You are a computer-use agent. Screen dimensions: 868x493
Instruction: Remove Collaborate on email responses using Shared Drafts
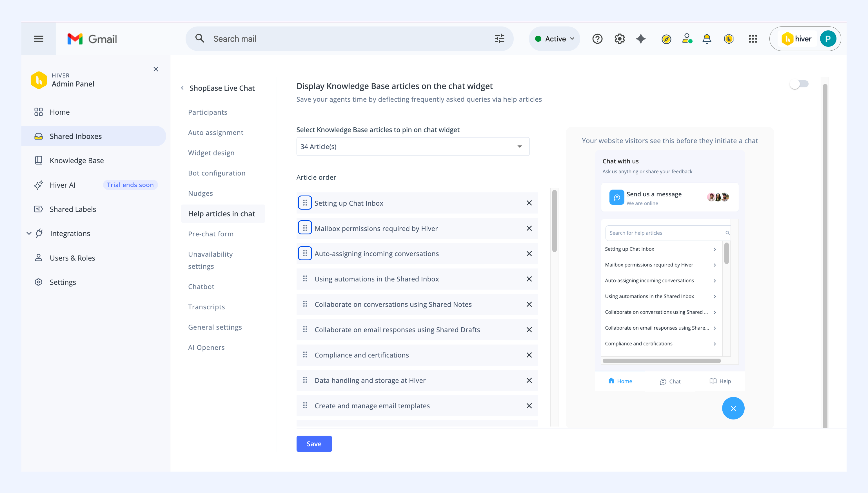(x=529, y=330)
